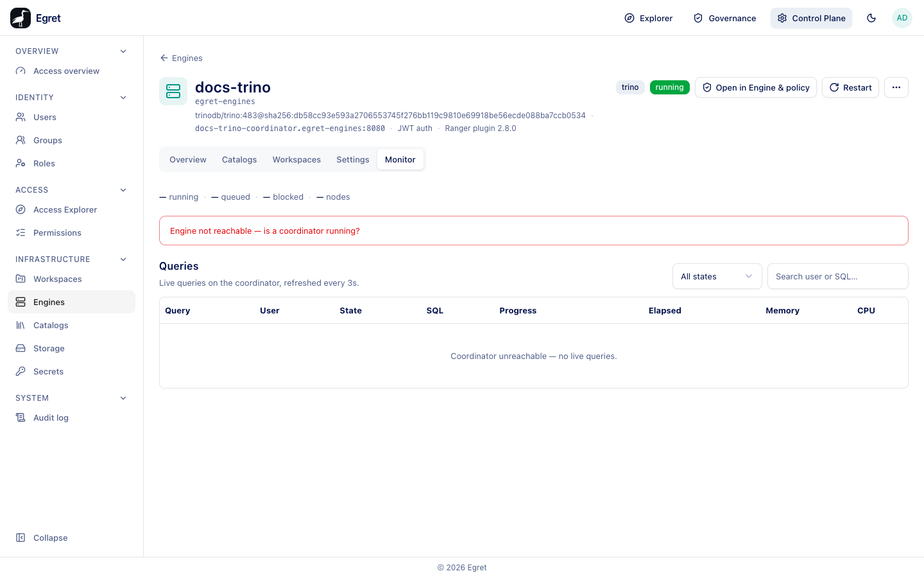Open Catalogs via sidebar library icon
Viewport: 924px width, 578px height.
tap(21, 325)
